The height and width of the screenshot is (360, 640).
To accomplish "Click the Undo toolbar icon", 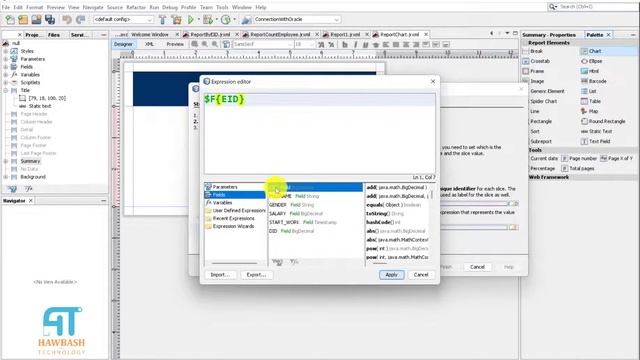I will (x=67, y=20).
